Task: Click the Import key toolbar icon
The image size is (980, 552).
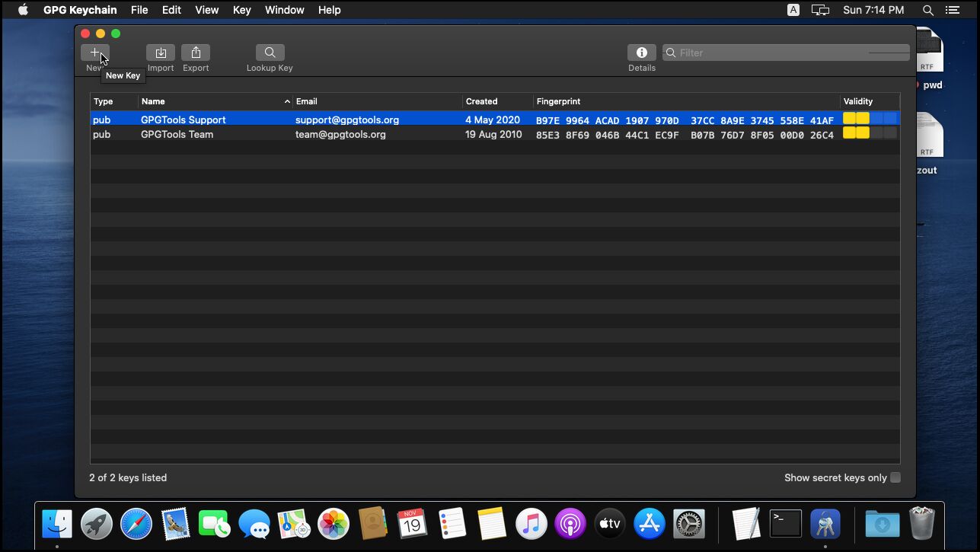Action: 161,53
